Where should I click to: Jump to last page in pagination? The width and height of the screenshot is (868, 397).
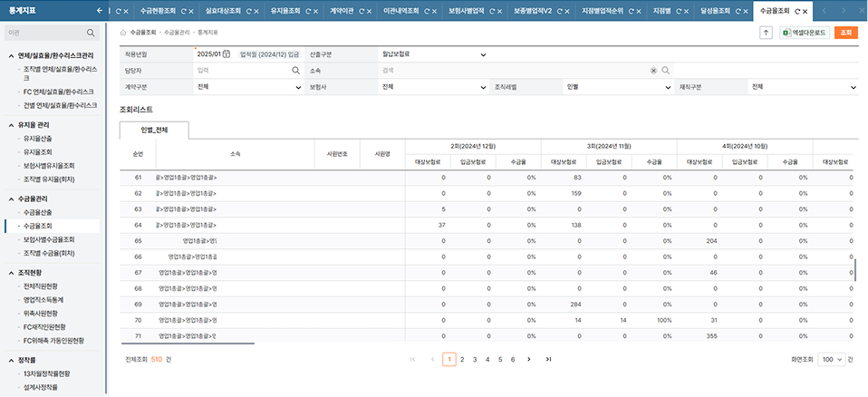548,360
